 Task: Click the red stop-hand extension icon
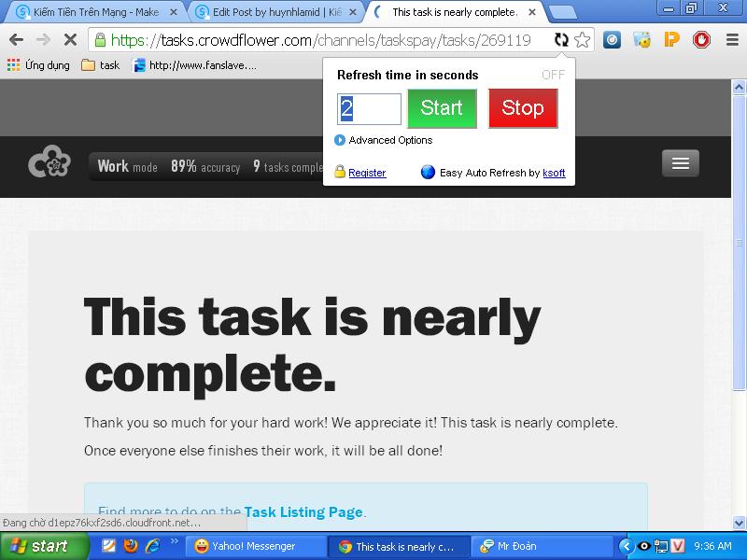pyautogui.click(x=701, y=40)
